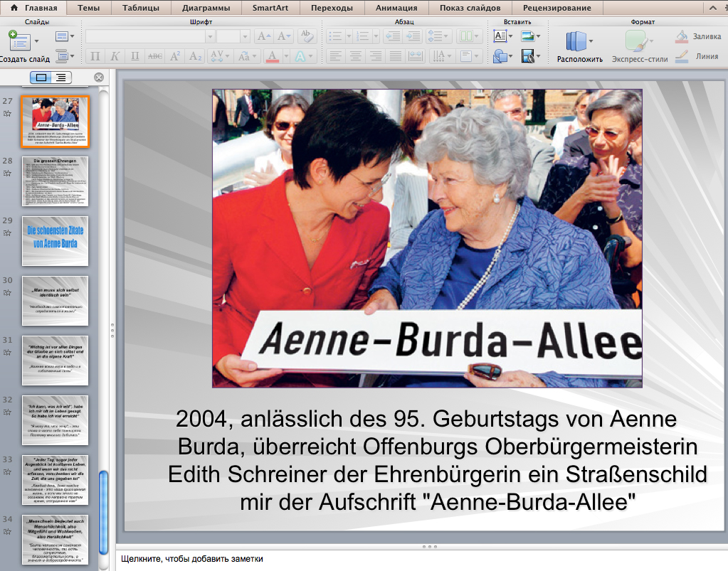Click the slide pane vertical scrollbar thumb
The image size is (728, 571).
tap(103, 512)
